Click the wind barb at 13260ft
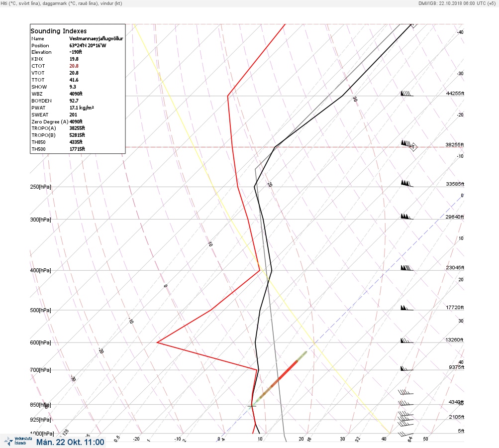This screenshot has width=499, height=448. (x=406, y=340)
